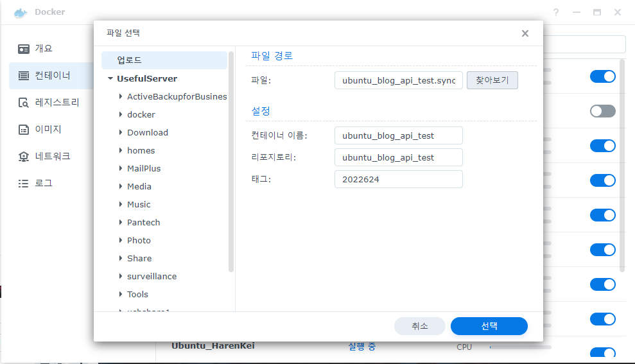Expand the Download folder arrow
The height and width of the screenshot is (364, 635).
coord(120,132)
